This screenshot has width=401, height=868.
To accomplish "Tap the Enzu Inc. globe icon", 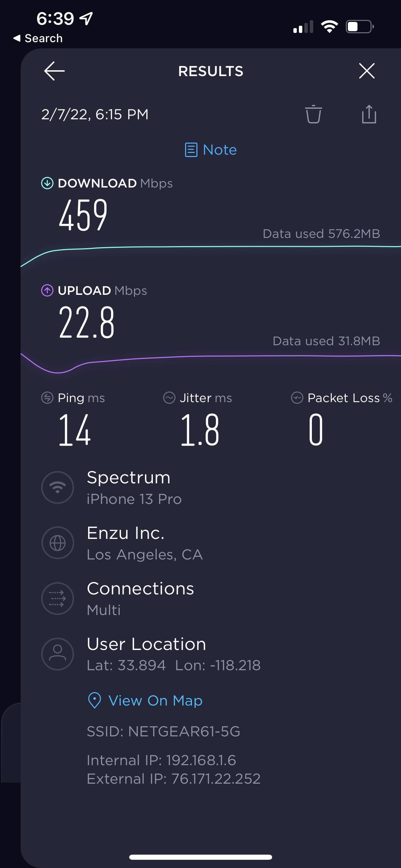I will [x=58, y=543].
